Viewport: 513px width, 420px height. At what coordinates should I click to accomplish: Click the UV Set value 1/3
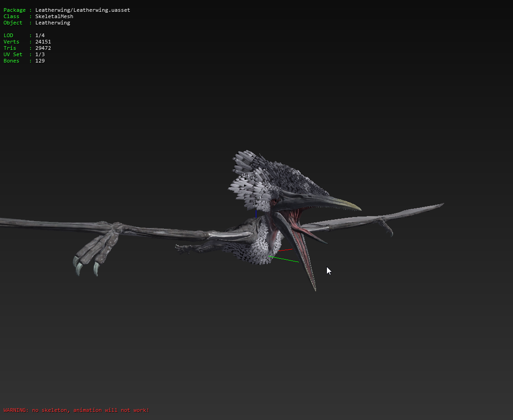tap(40, 54)
